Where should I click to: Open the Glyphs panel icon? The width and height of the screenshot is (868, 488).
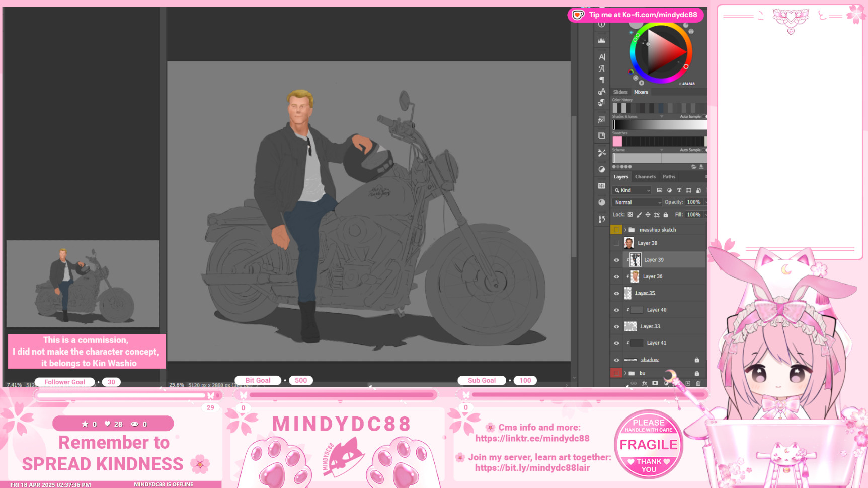click(601, 68)
